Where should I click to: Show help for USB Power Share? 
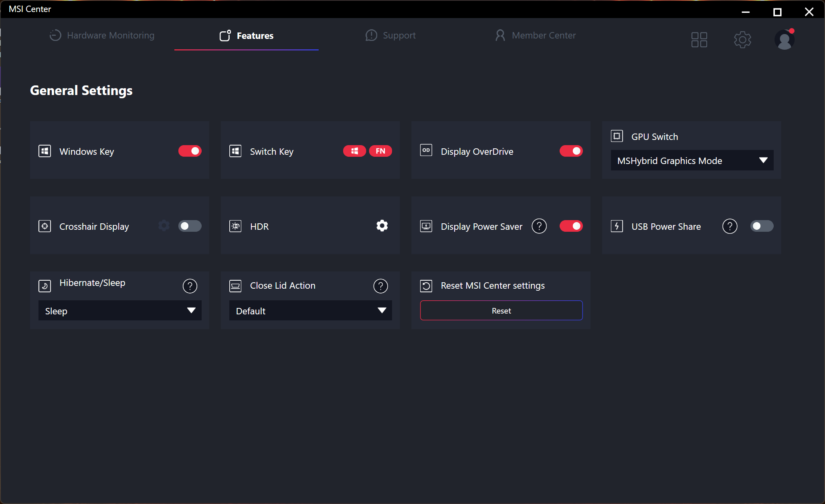point(730,226)
